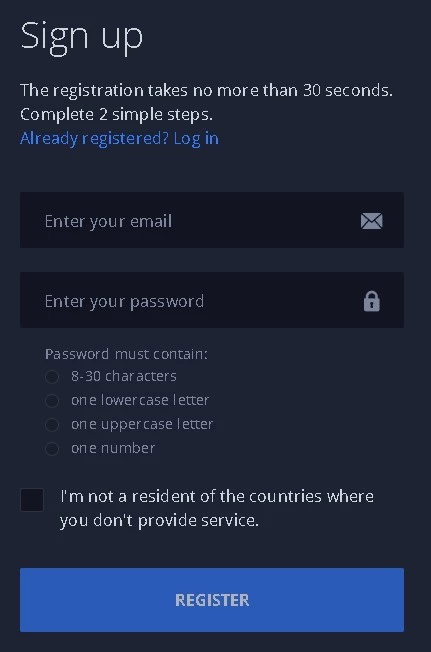
Task: Click the REGISTER button
Action: [x=212, y=600]
